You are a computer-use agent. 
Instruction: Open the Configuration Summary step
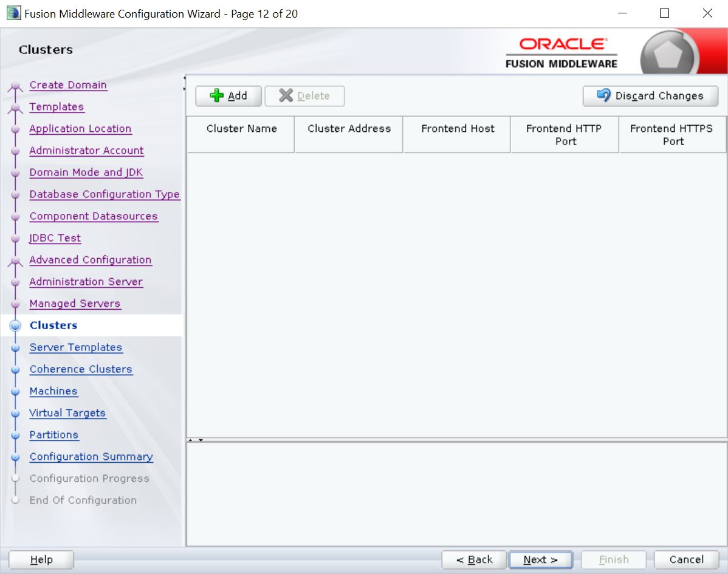(91, 457)
